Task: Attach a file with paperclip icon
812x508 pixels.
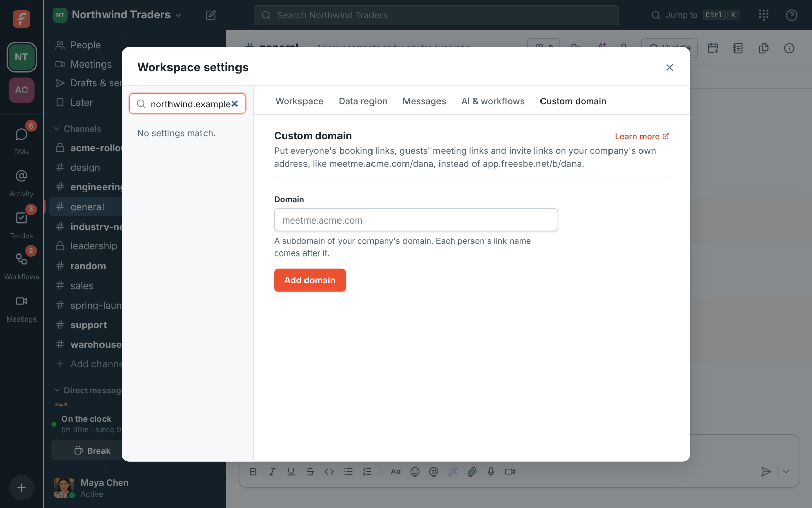Action: click(472, 472)
